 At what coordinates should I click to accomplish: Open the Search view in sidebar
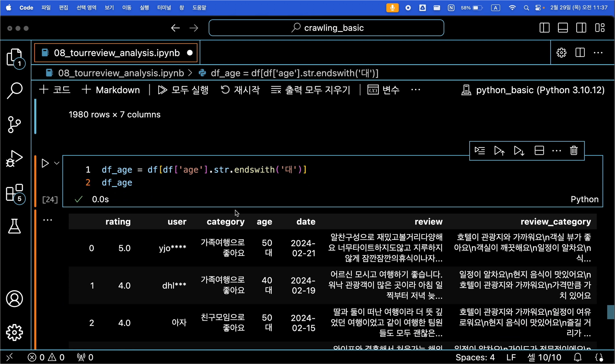click(x=14, y=90)
